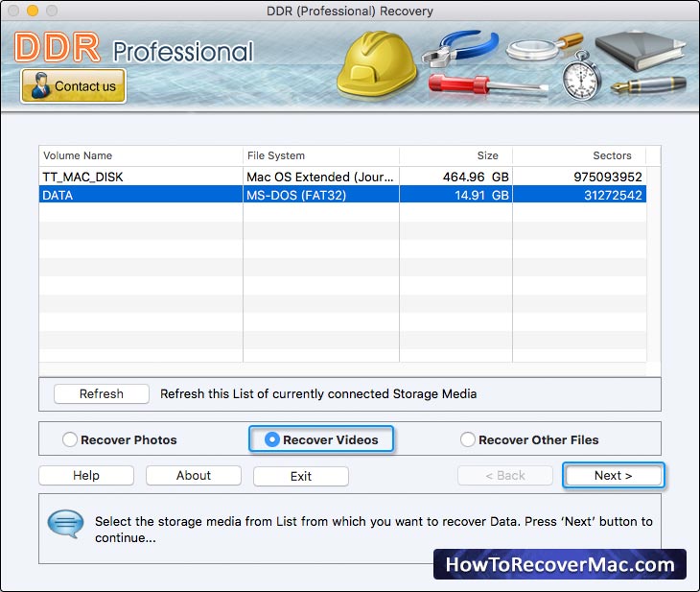Click the blue pliers icon in banner
The image size is (700, 592).
[x=460, y=48]
